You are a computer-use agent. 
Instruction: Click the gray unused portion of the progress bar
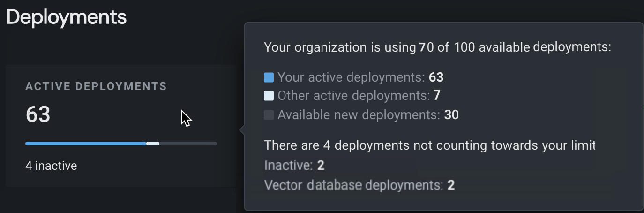click(x=188, y=144)
